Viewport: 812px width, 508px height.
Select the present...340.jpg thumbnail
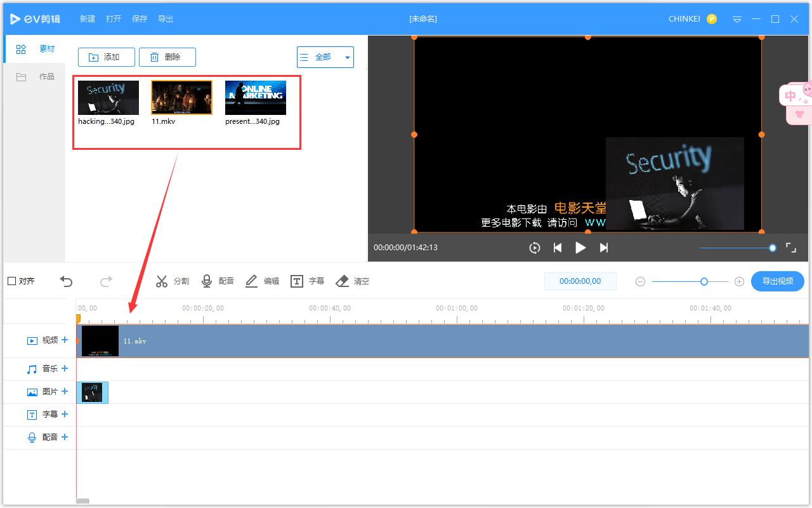(255, 98)
